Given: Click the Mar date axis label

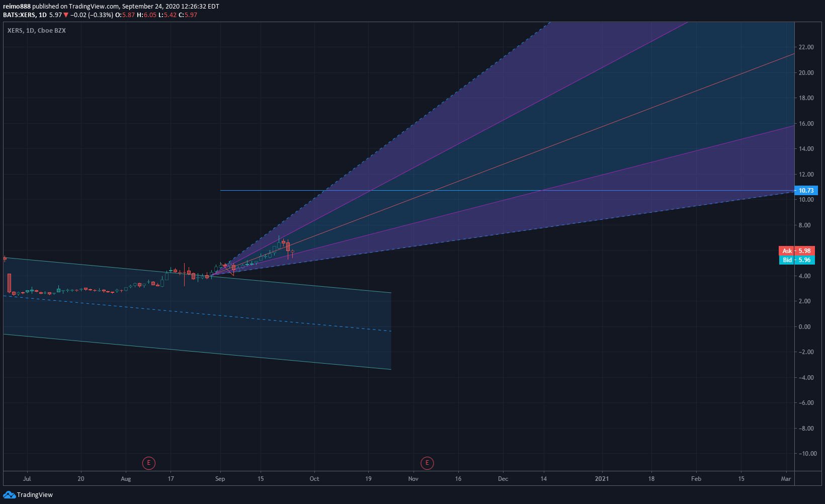Looking at the screenshot, I should point(786,478).
